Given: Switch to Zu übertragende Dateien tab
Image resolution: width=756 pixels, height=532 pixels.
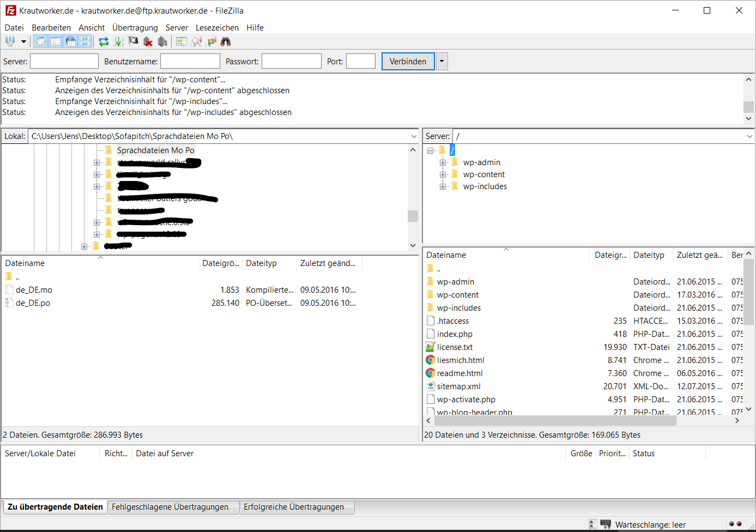Looking at the screenshot, I should coord(55,507).
